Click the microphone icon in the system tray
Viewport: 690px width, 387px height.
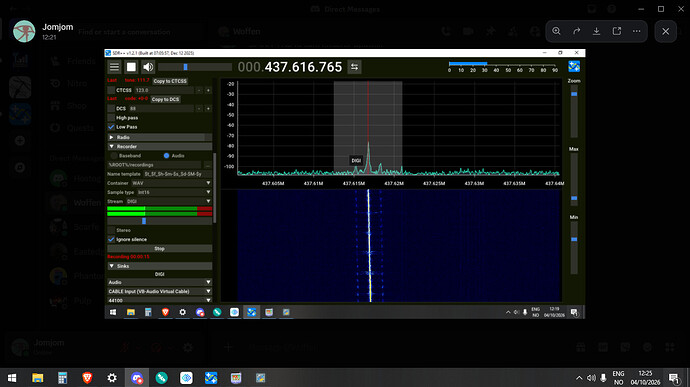point(603,378)
